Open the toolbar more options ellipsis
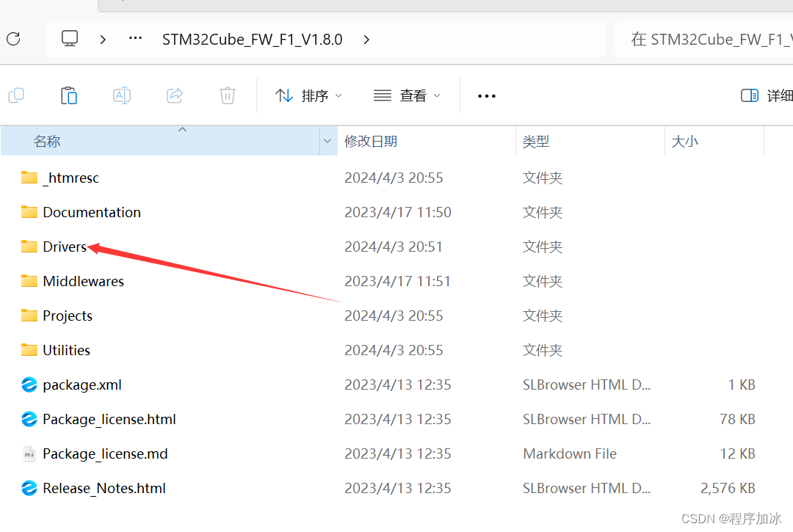793x532 pixels. (487, 96)
